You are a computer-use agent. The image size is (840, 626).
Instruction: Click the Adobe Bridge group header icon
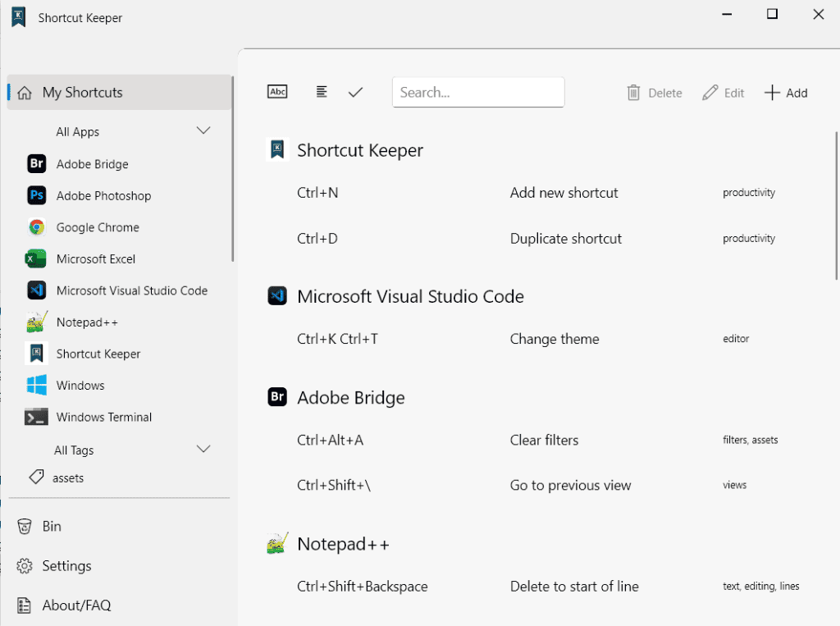point(277,397)
